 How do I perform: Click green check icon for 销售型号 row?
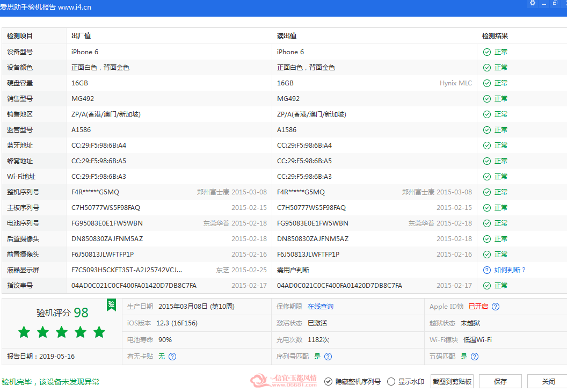click(486, 99)
